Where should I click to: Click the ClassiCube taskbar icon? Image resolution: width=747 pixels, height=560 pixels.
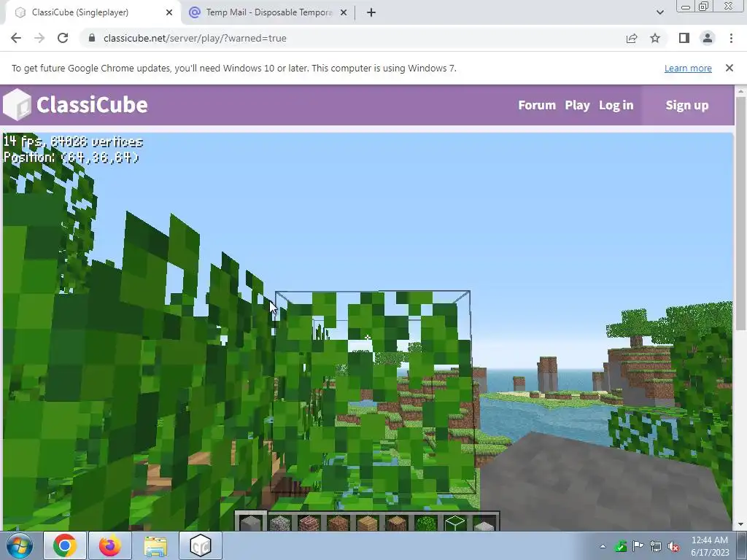201,545
